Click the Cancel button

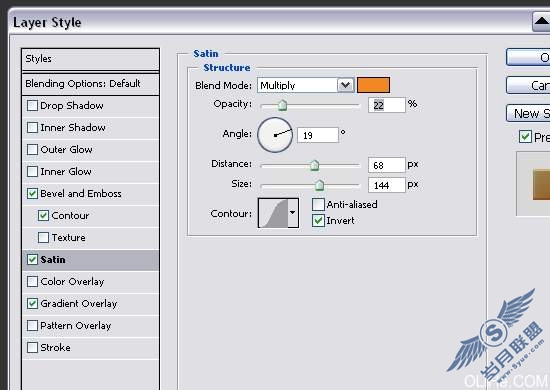pyautogui.click(x=528, y=85)
